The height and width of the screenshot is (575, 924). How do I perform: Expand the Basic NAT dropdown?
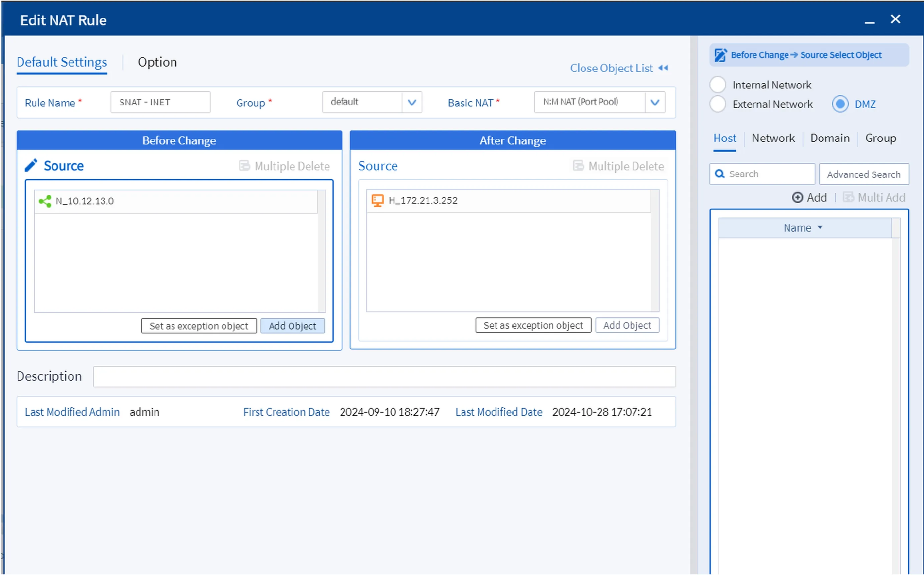[x=655, y=102]
